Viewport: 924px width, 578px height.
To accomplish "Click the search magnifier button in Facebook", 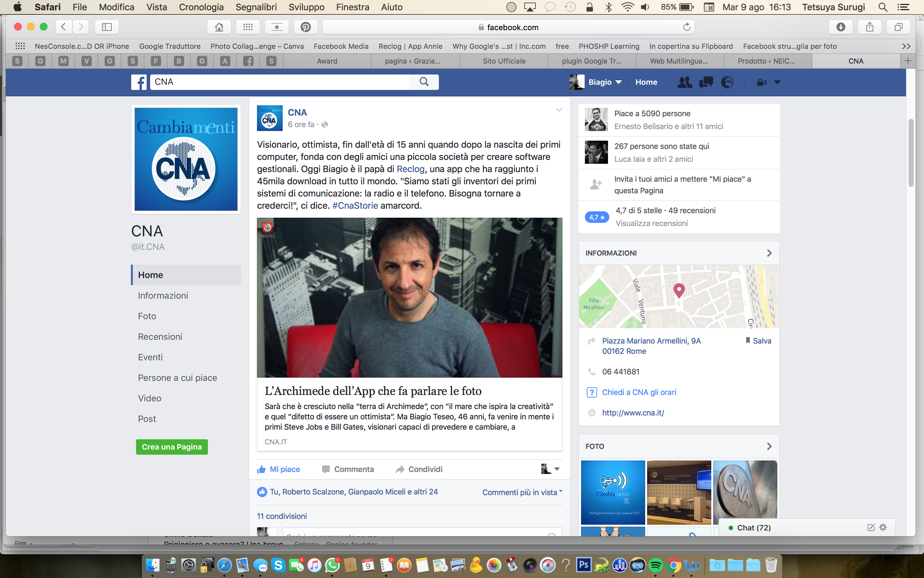I will pos(424,82).
